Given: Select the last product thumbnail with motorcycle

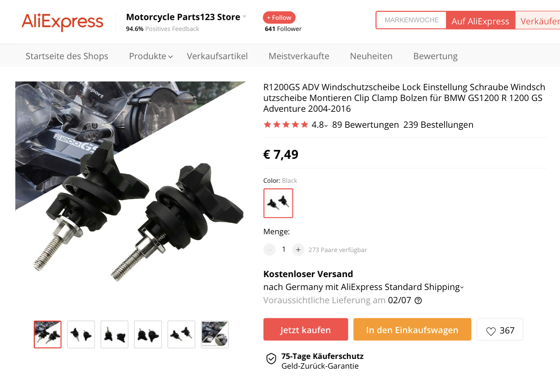Looking at the screenshot, I should (215, 335).
